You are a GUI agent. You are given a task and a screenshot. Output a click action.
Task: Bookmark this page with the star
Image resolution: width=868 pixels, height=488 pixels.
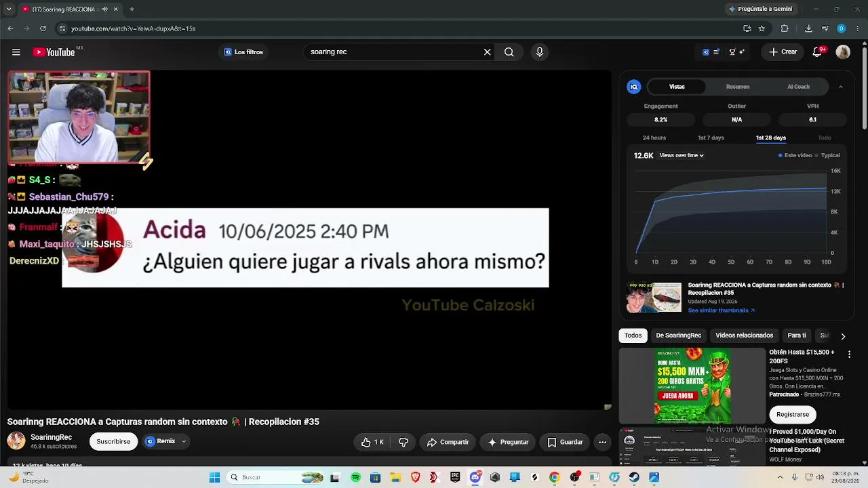pyautogui.click(x=762, y=28)
